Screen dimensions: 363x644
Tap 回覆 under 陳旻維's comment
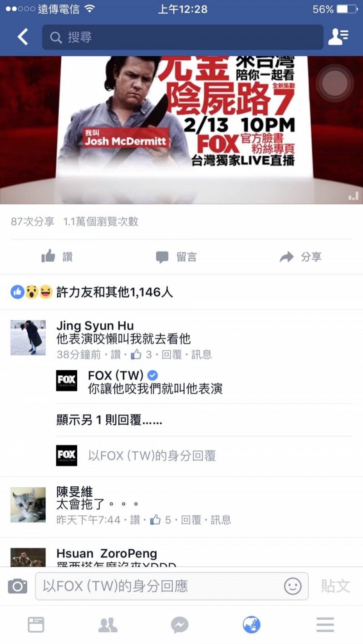click(x=191, y=520)
